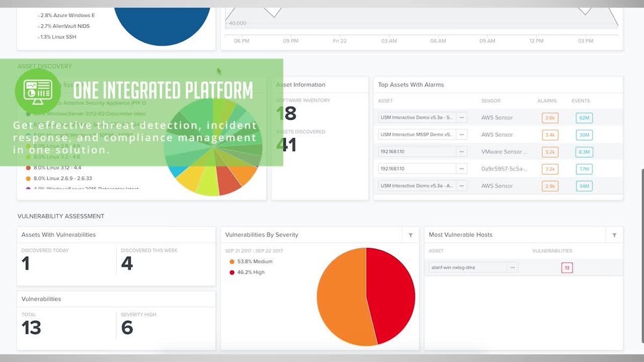This screenshot has height=362, width=644.
Task: Click the Severity High count 6
Action: pyautogui.click(x=127, y=328)
